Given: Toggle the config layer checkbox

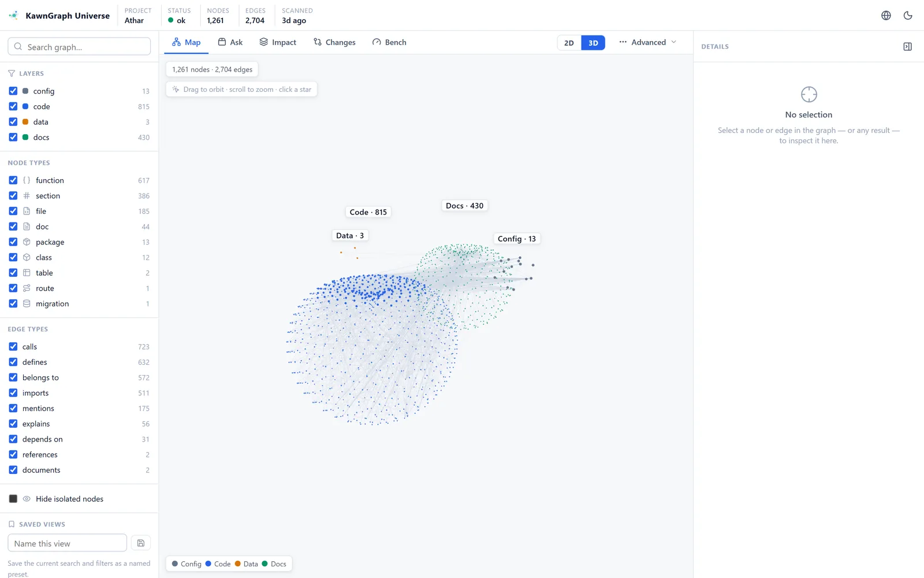Looking at the screenshot, I should point(13,91).
